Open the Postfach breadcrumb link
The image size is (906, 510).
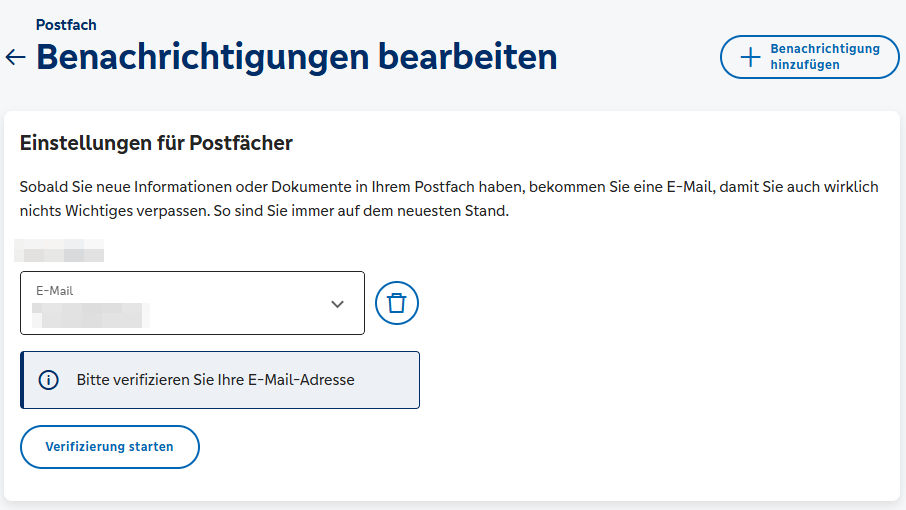66,25
